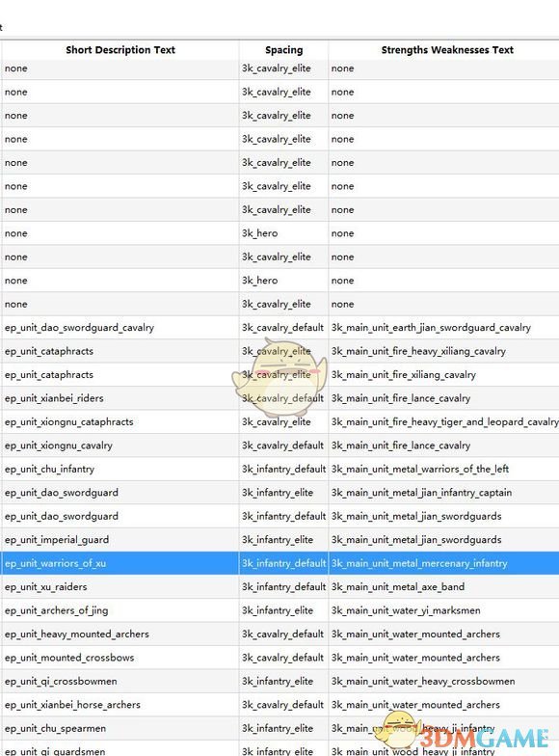The width and height of the screenshot is (559, 756).
Task: Click the 3k_main_unit_metal_axe_band cell
Action: 443,586
